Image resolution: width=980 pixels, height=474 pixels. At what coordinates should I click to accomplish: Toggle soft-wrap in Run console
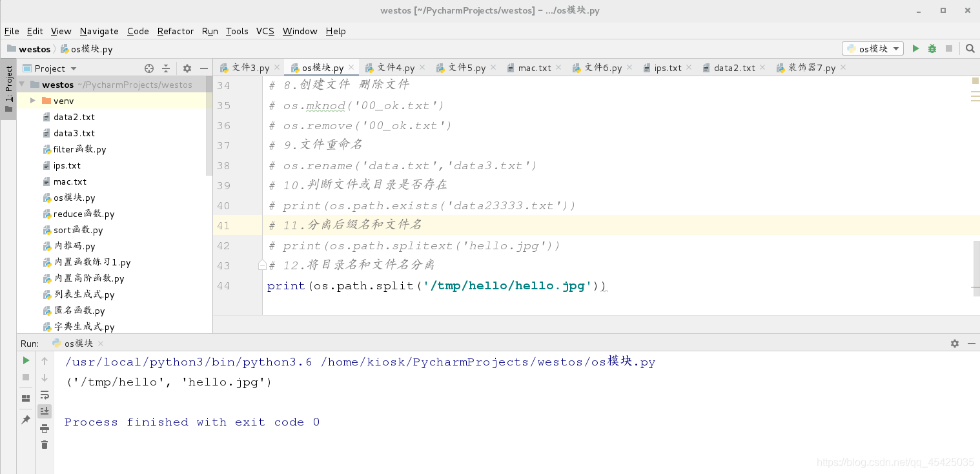pos(45,395)
